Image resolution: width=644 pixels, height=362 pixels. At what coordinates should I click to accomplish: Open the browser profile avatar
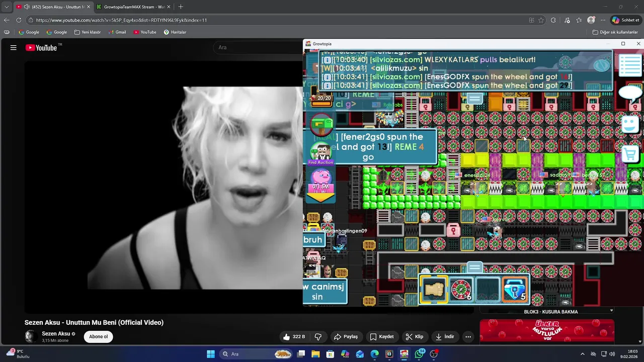tap(591, 20)
